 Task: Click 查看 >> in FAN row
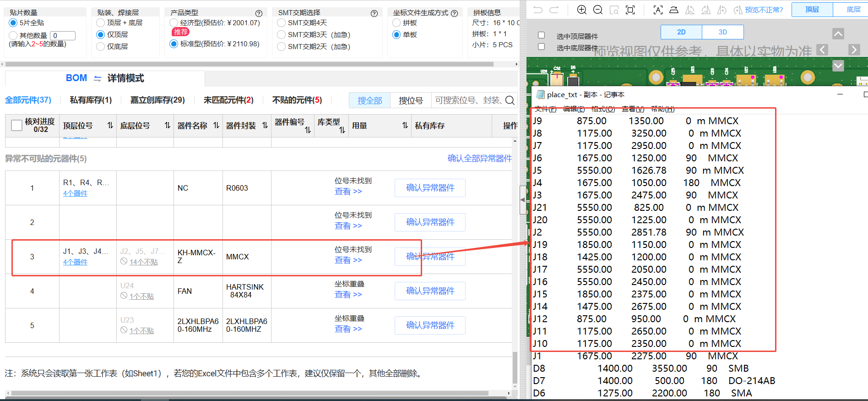coord(348,295)
